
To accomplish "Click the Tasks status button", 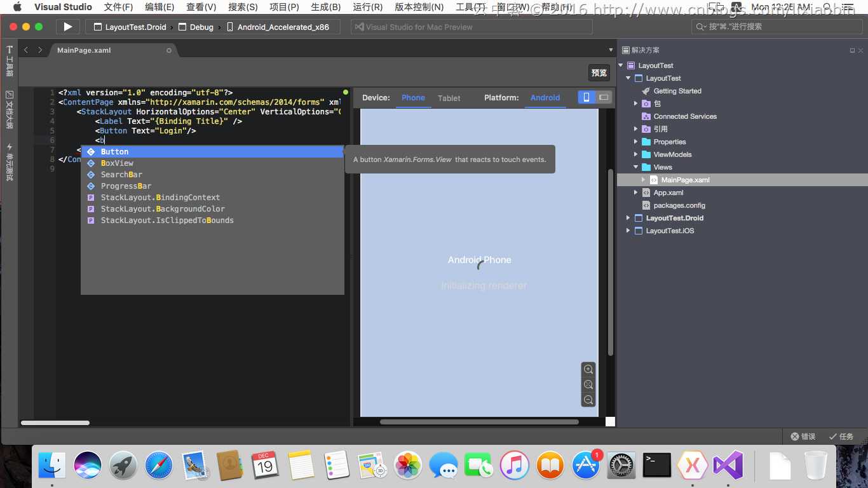I will (841, 437).
